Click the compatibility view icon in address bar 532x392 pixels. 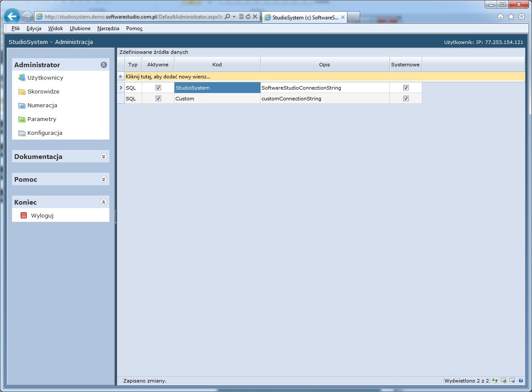click(241, 16)
